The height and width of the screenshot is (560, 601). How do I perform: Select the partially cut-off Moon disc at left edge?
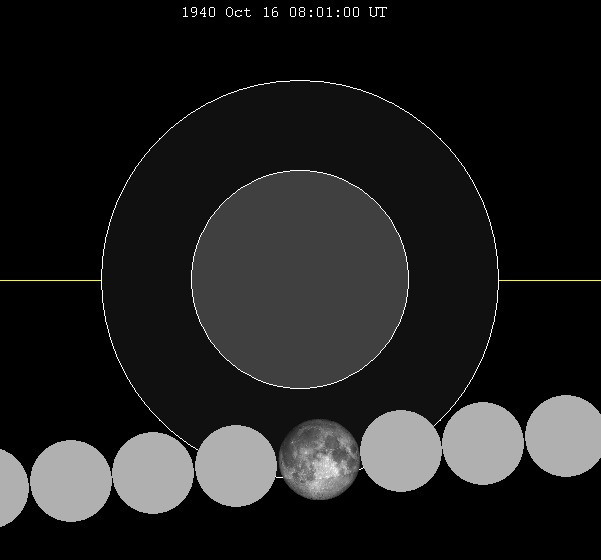pos(10,488)
